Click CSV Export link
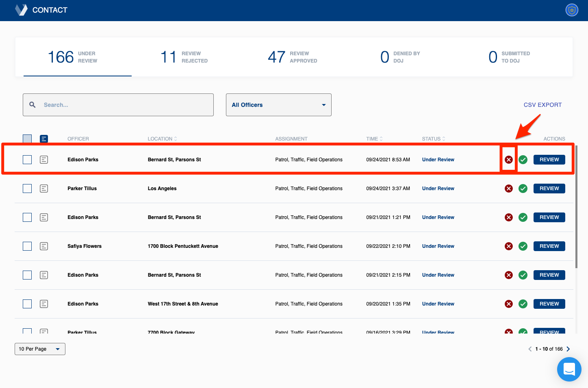The width and height of the screenshot is (588, 388). click(x=542, y=104)
